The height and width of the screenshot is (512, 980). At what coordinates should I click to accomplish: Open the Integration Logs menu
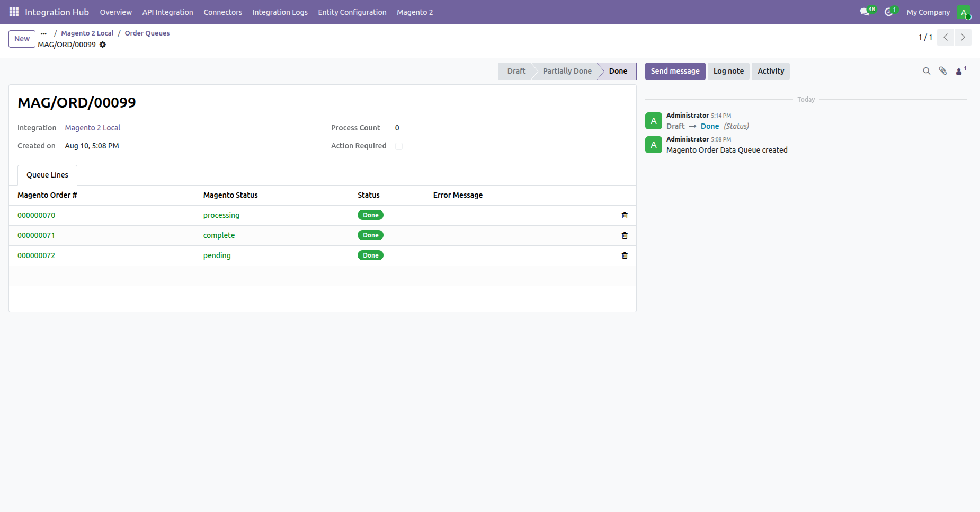(280, 12)
